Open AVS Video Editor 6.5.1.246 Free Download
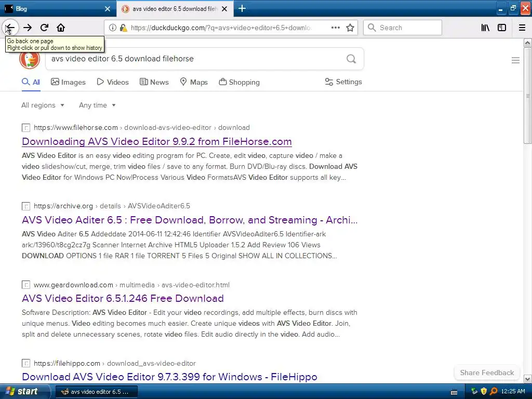 click(123, 298)
